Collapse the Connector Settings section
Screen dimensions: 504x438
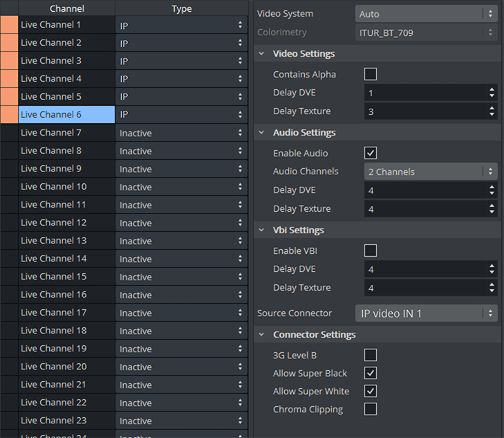point(263,335)
